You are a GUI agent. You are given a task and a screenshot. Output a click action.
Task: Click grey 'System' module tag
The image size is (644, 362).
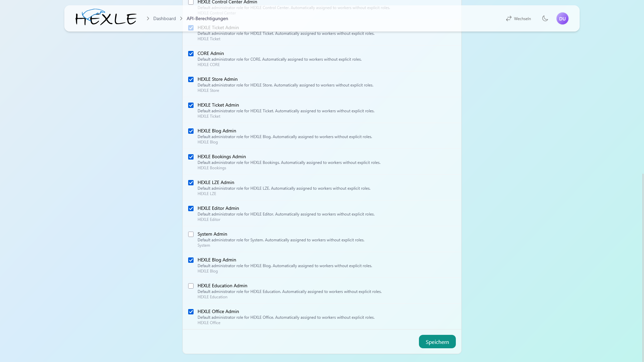pos(204,245)
